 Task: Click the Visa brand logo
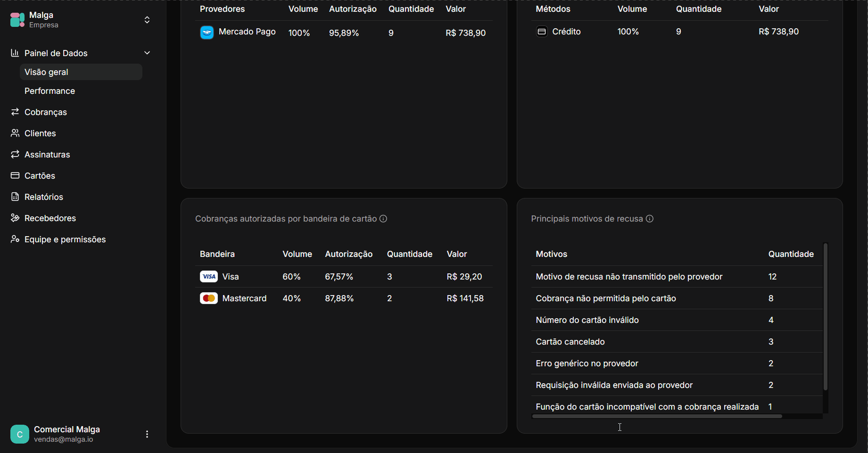pyautogui.click(x=209, y=277)
